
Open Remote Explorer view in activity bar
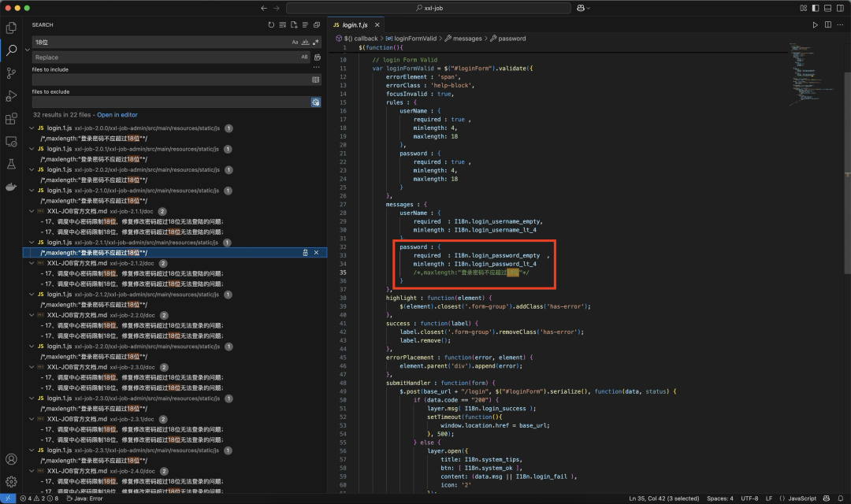[11, 142]
